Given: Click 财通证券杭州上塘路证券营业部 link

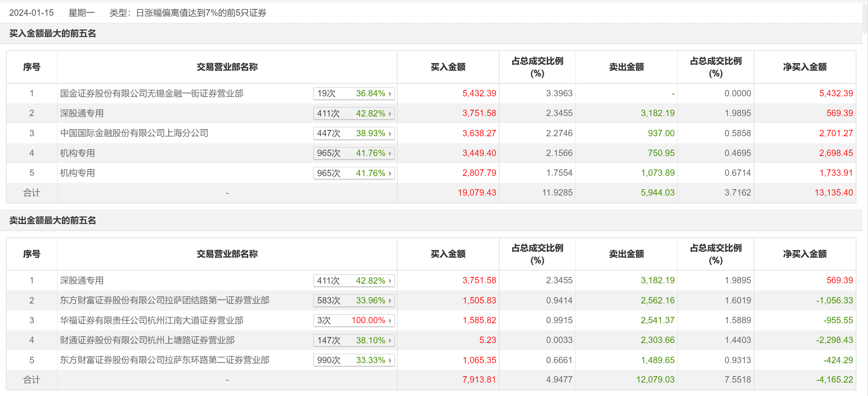Looking at the screenshot, I should click(147, 340).
